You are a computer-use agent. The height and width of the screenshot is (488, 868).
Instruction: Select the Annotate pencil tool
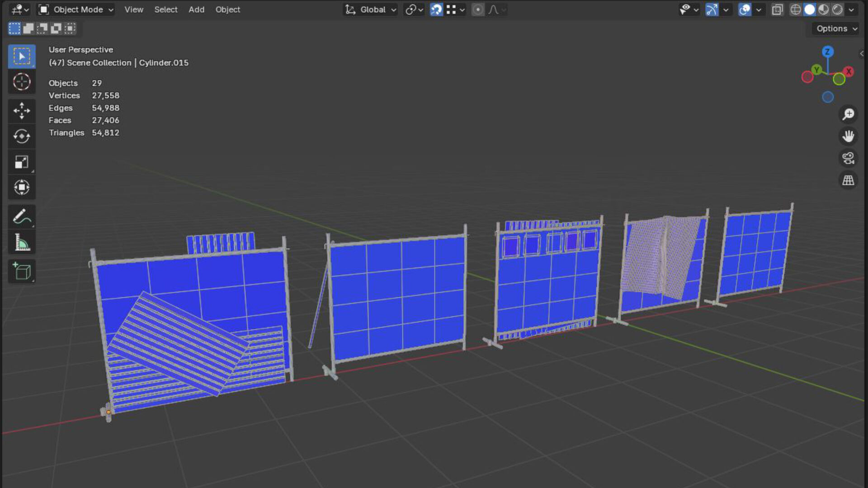point(21,217)
